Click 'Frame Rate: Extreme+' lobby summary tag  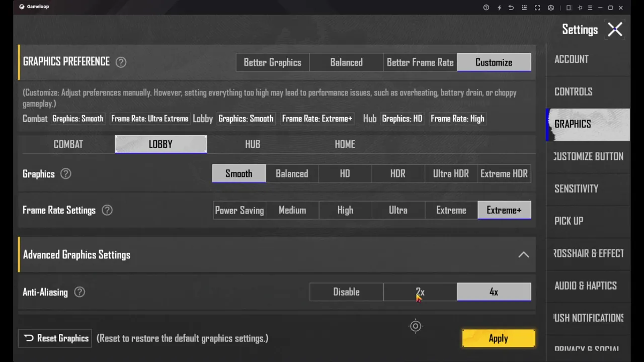click(x=317, y=119)
